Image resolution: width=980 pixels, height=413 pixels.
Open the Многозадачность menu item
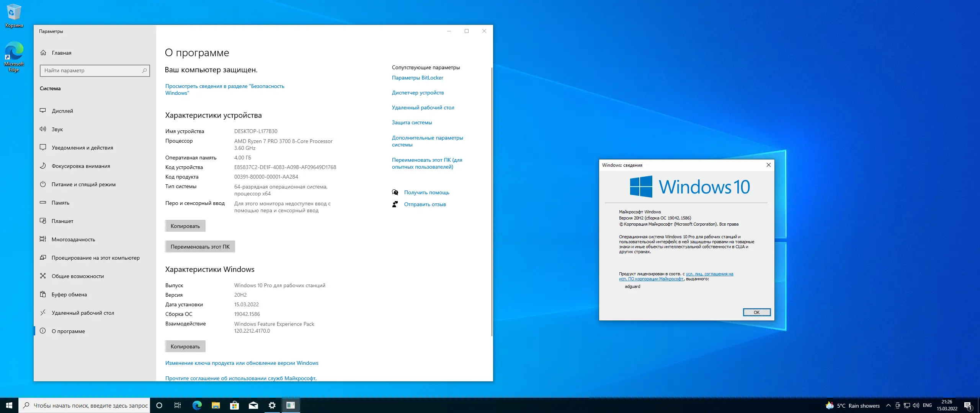(x=73, y=239)
